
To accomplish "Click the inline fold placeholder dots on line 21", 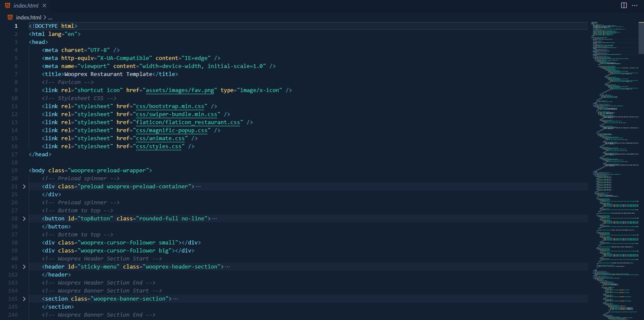I will 198,186.
